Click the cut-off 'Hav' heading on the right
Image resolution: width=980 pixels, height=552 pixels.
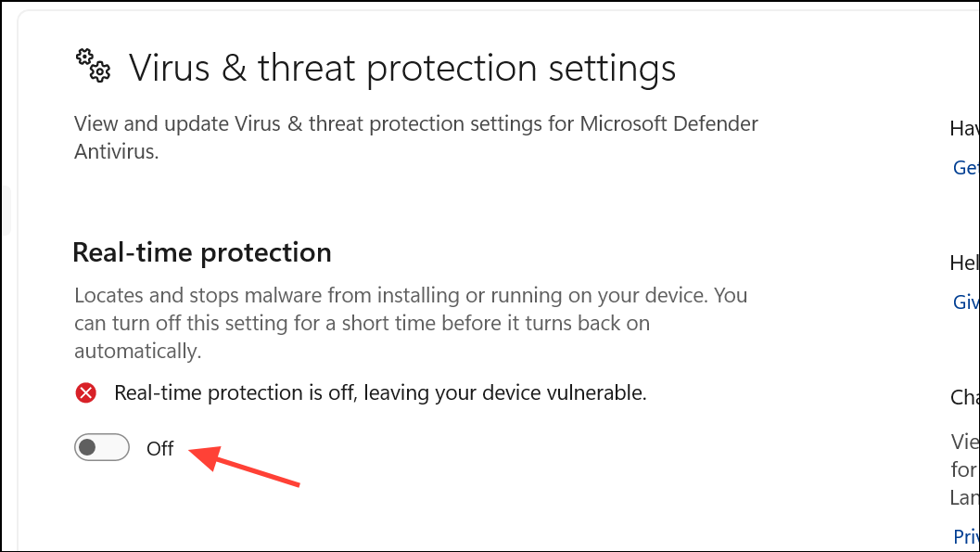[x=964, y=129]
